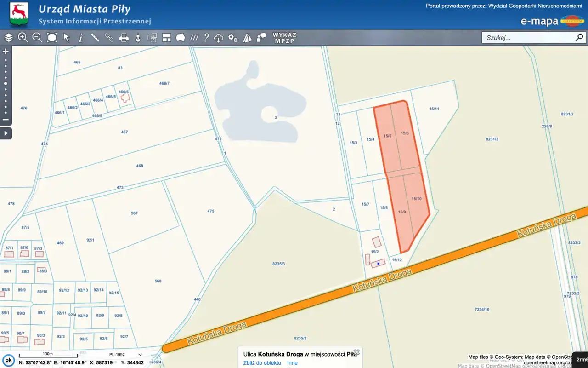The image size is (588, 368).
Task: Activate the object info tool
Action: (81, 38)
